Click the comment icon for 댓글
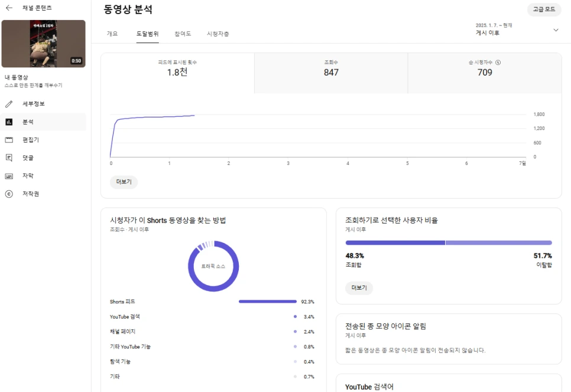Screen dimensions: 571x392 pos(9,158)
